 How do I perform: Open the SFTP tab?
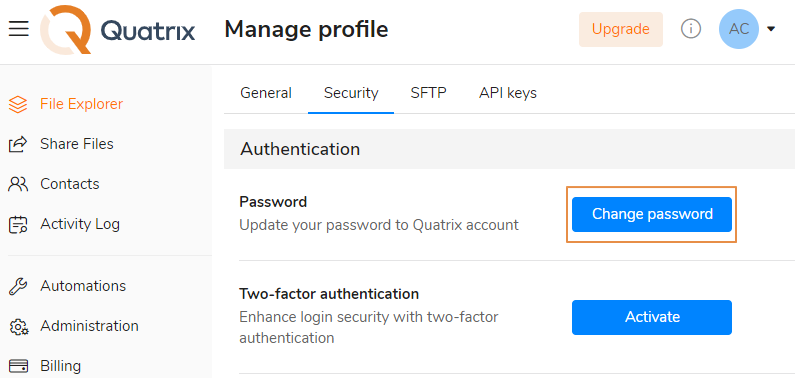point(428,93)
